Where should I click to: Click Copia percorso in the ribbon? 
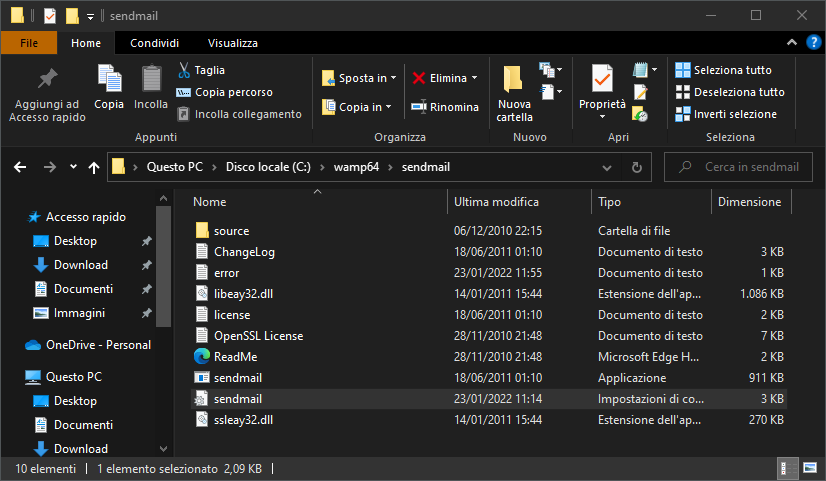tap(224, 92)
